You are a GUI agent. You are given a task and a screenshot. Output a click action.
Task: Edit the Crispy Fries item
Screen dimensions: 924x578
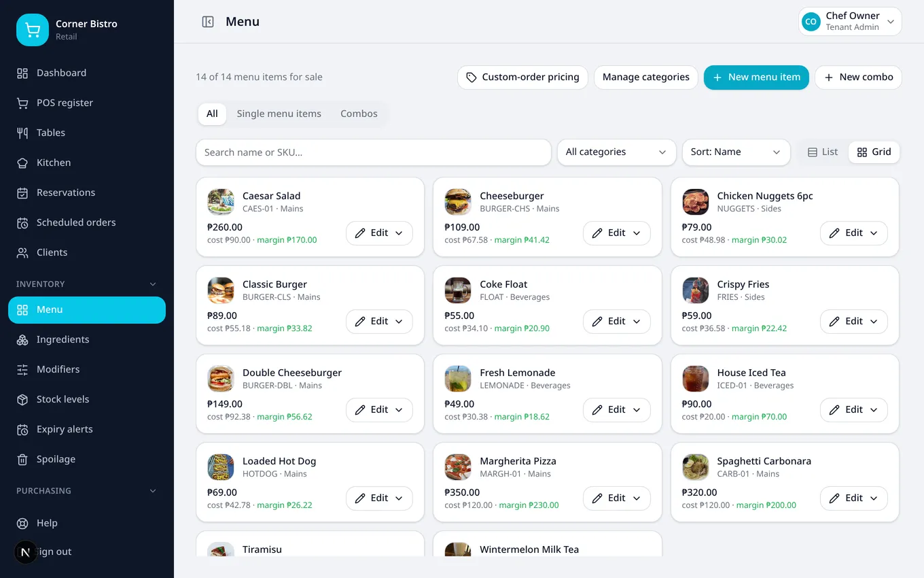[x=853, y=322]
